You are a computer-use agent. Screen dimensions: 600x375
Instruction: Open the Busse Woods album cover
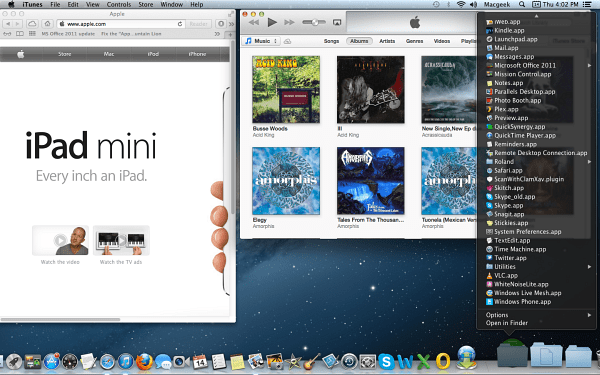coord(286,89)
